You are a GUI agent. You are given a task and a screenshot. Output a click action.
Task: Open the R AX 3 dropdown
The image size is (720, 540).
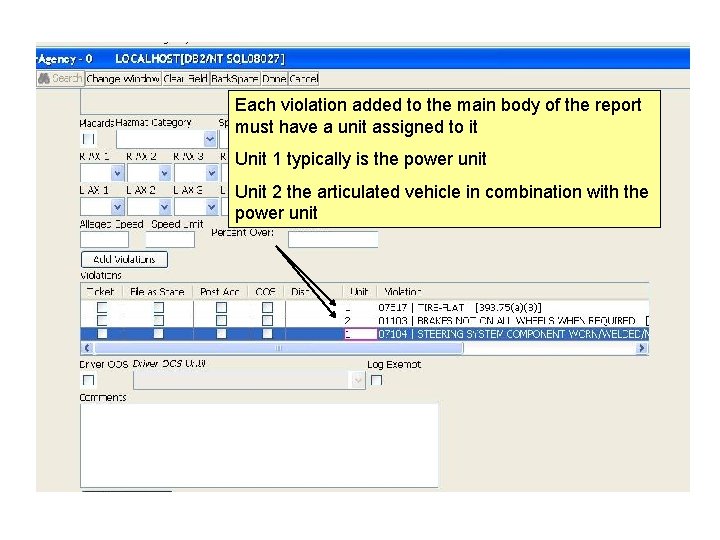212,173
